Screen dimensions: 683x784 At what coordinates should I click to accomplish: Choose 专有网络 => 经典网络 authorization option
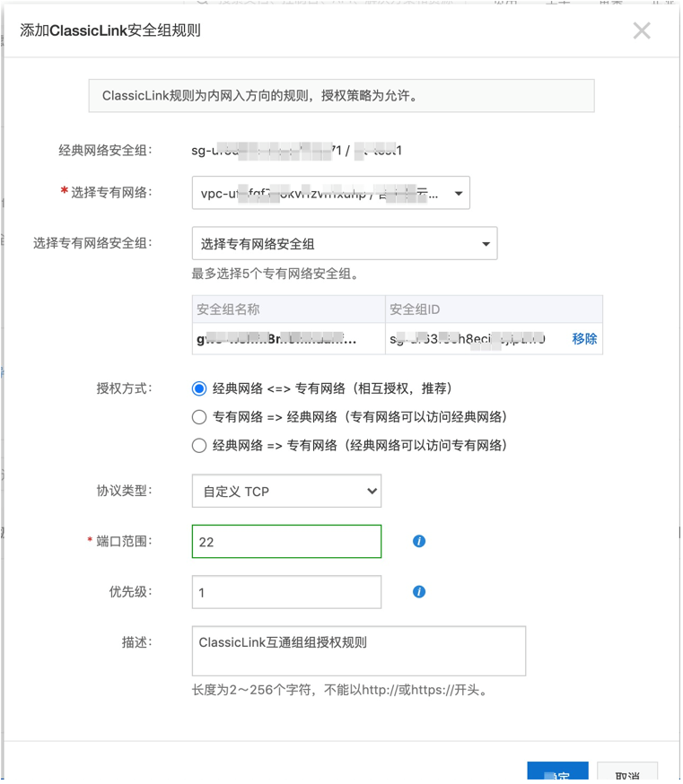coord(199,417)
